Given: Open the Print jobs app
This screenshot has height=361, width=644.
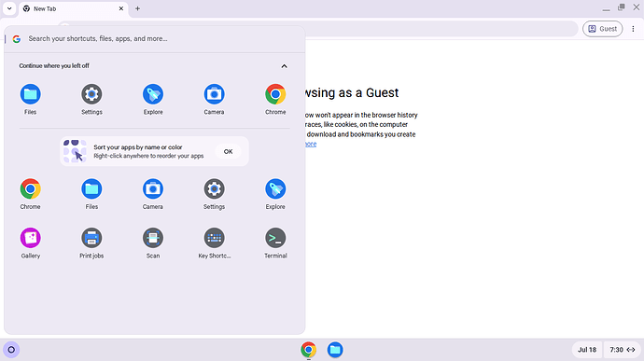Looking at the screenshot, I should [91, 243].
